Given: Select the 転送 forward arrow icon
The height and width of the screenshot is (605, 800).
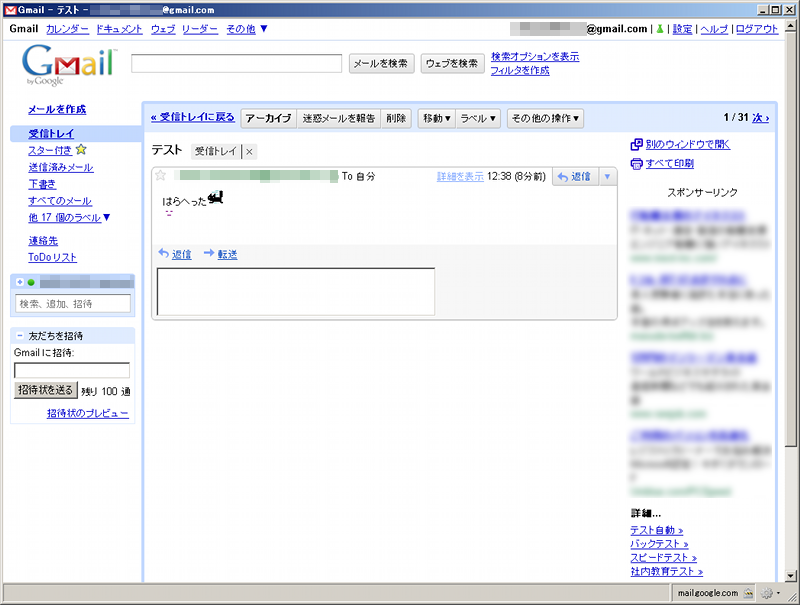Looking at the screenshot, I should click(208, 253).
